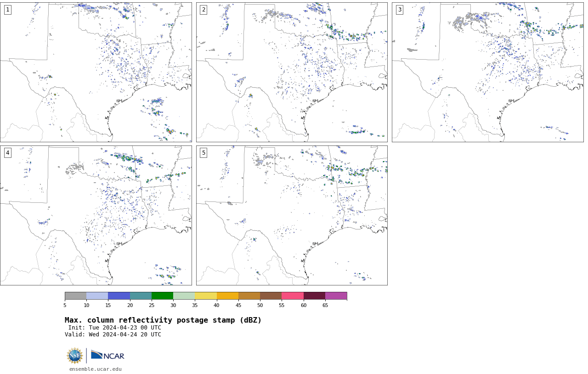Click the panel number 1 label
This screenshot has width=588, height=374.
click(x=7, y=10)
